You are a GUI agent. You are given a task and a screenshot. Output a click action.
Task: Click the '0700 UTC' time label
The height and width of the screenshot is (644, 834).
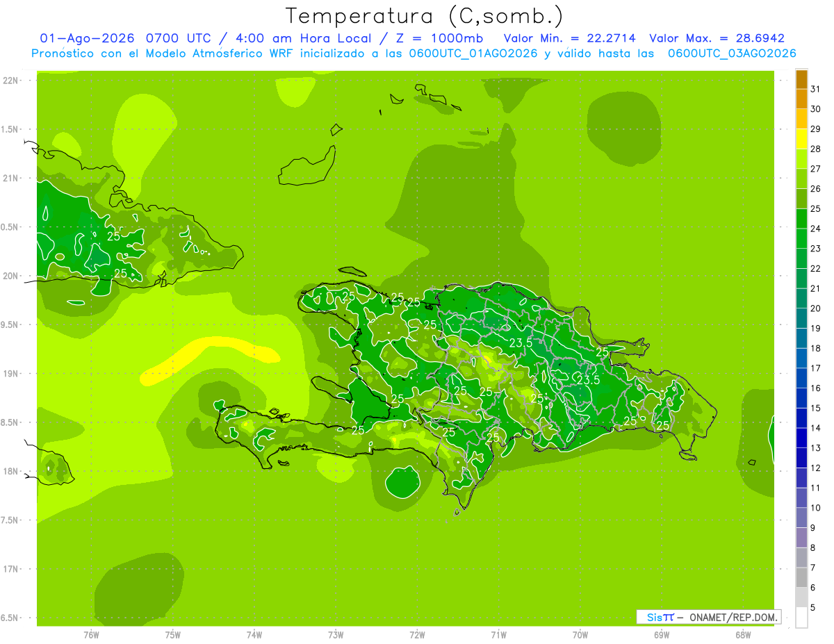click(x=181, y=38)
